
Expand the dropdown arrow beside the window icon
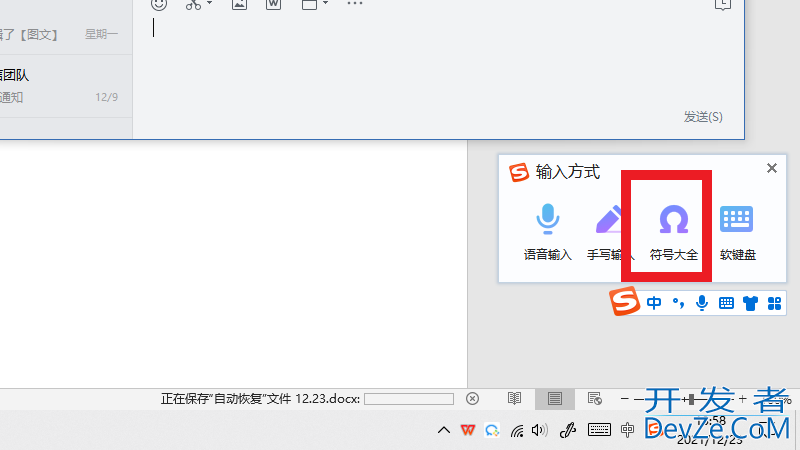click(x=326, y=3)
